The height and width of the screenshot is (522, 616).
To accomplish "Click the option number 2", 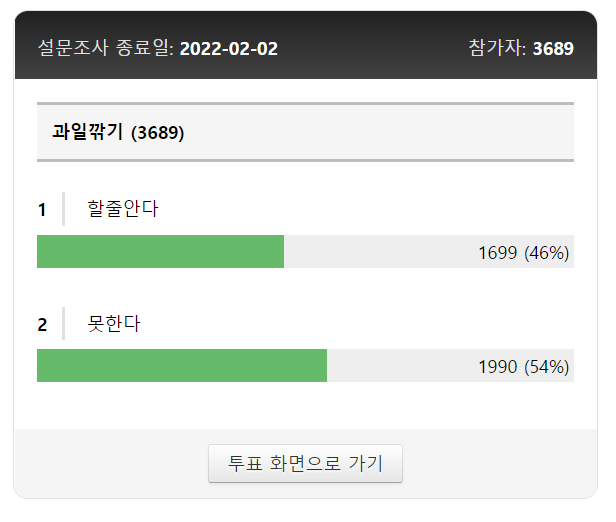I will (x=42, y=324).
